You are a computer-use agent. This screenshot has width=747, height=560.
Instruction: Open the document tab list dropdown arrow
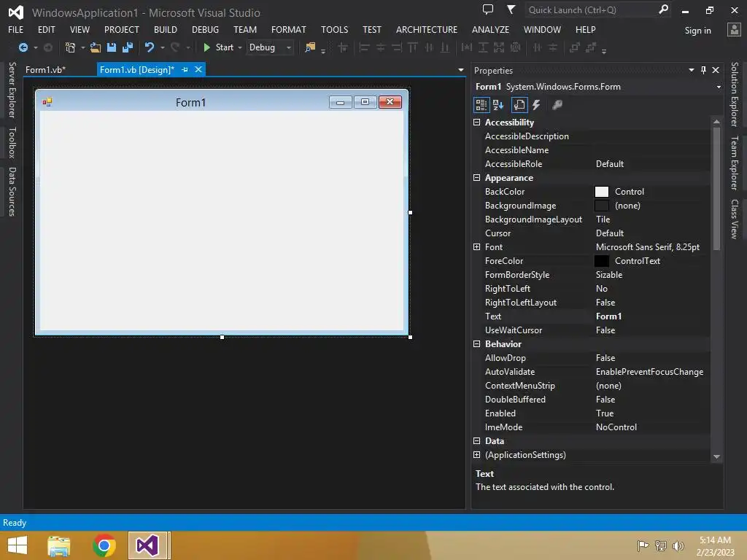point(461,70)
